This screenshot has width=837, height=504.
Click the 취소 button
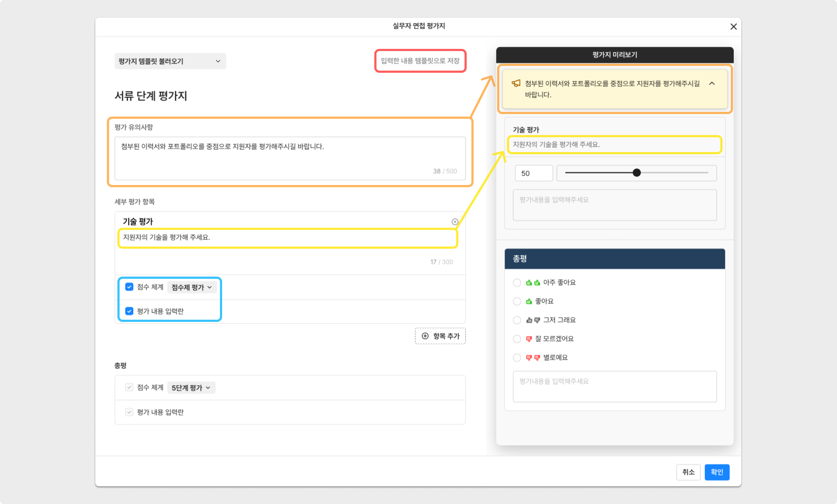688,472
